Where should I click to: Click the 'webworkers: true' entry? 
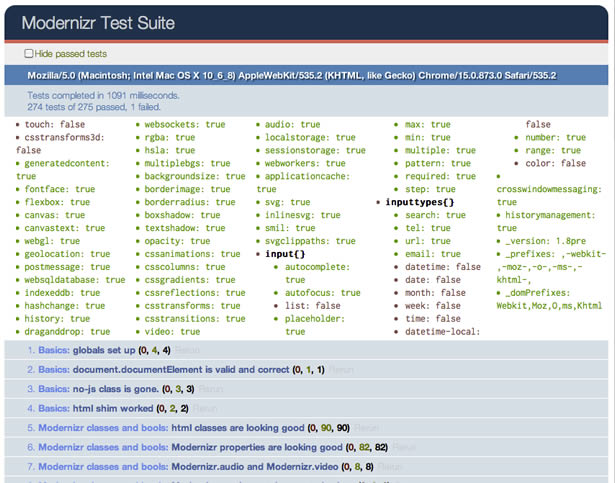pos(305,163)
